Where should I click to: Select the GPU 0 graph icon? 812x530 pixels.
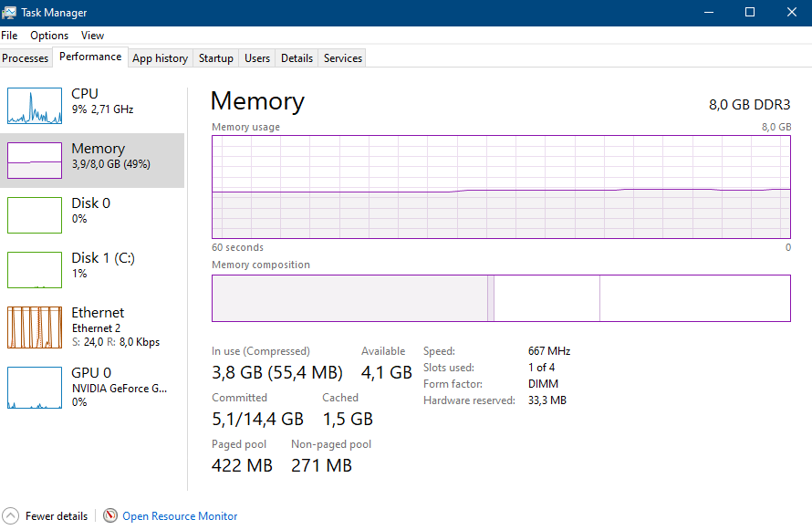pyautogui.click(x=35, y=388)
